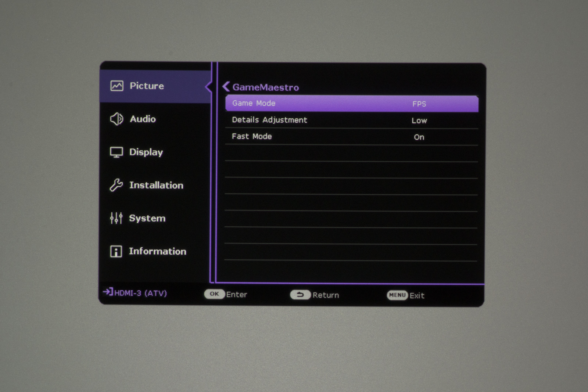
Task: Select the System sliders icon
Action: point(116,218)
